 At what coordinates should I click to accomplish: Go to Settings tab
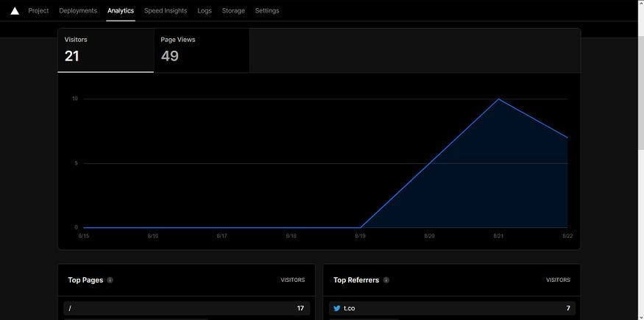tap(267, 10)
